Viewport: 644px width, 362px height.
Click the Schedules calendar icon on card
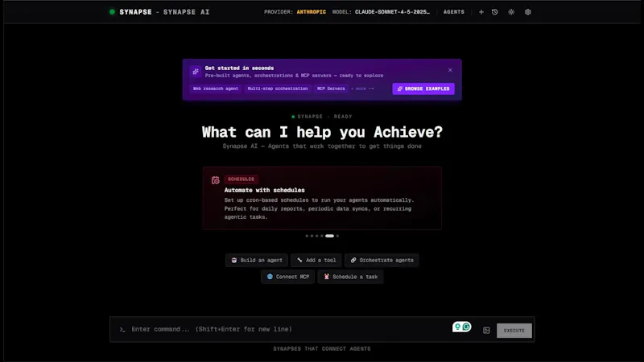tap(215, 180)
